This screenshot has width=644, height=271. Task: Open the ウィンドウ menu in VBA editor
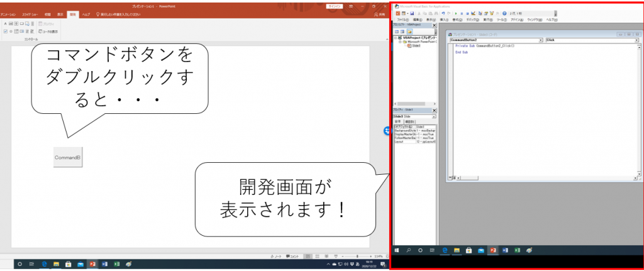[x=535, y=19]
